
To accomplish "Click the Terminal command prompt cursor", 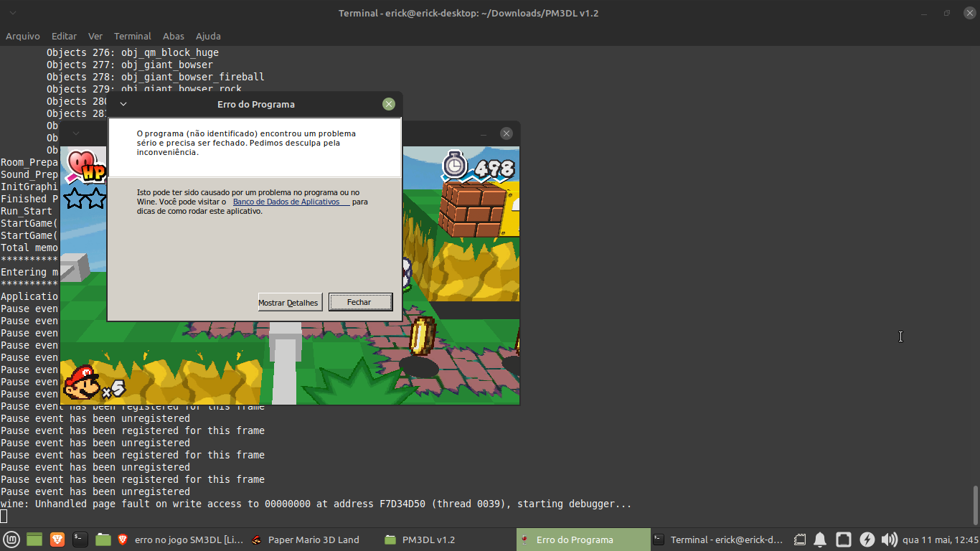I will click(x=4, y=516).
